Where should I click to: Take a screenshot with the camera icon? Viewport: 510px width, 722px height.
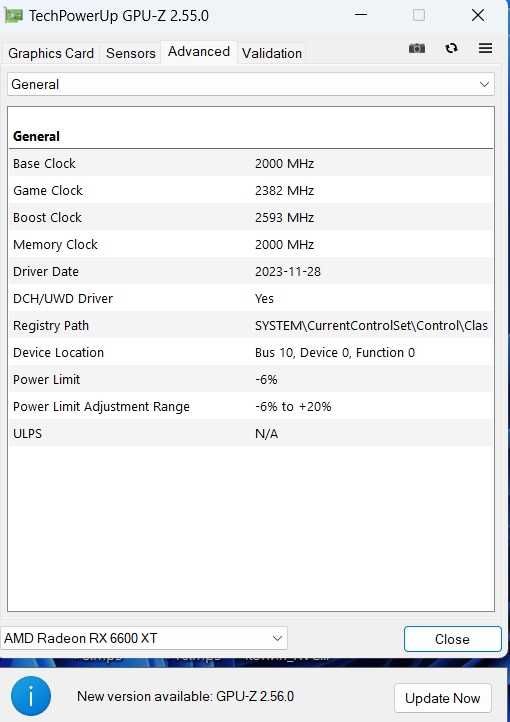[x=417, y=48]
